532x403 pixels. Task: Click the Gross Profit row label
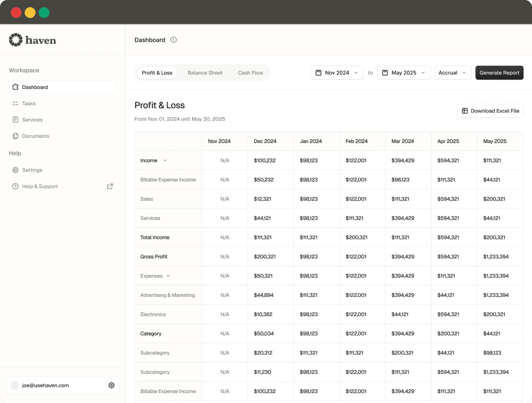click(154, 256)
